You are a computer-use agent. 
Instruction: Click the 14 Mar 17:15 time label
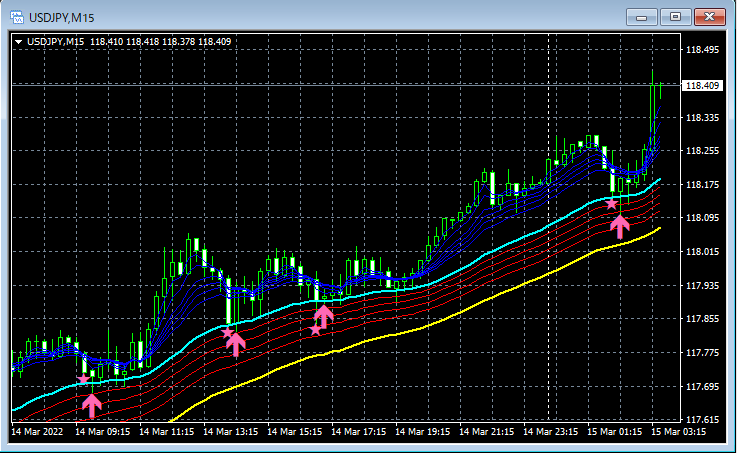pyautogui.click(x=358, y=432)
